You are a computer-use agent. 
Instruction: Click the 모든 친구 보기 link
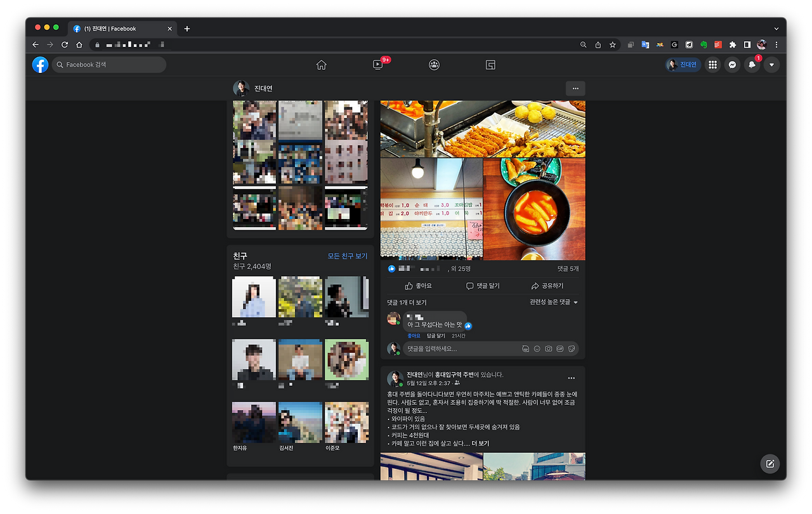coord(348,256)
